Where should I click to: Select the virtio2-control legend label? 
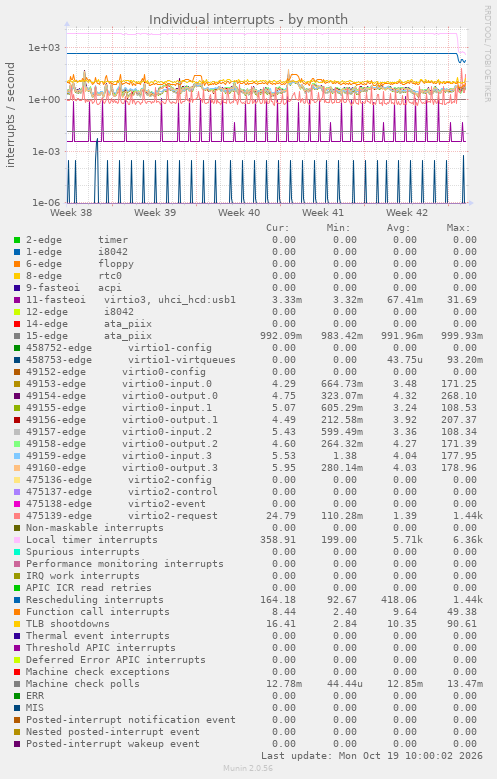173,492
